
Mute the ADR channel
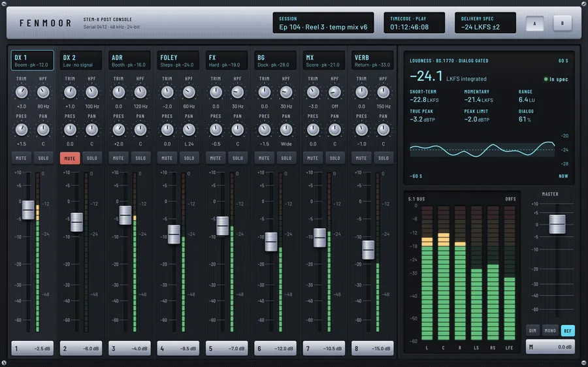(118, 158)
